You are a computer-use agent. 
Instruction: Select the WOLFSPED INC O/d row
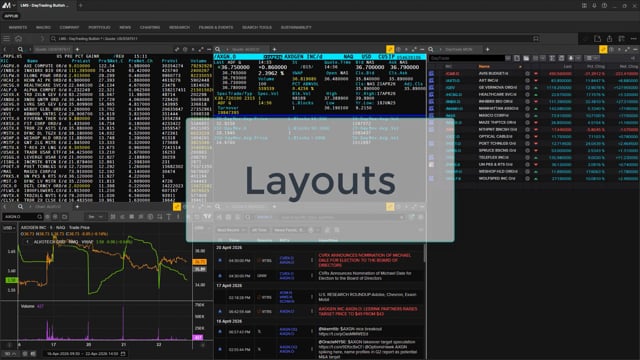point(534,178)
